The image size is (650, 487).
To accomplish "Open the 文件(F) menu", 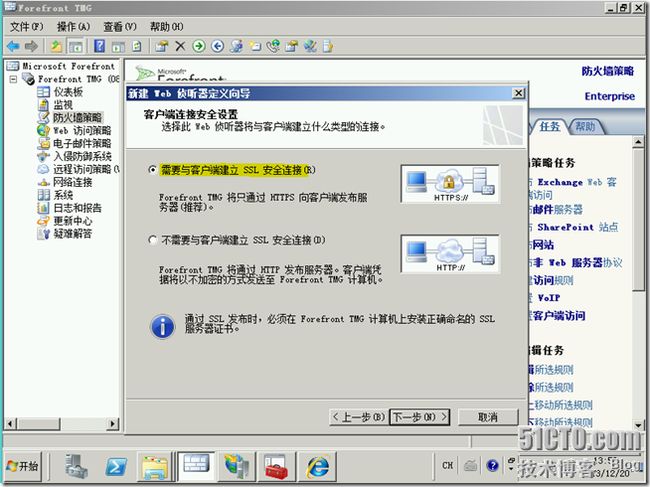I will (x=27, y=27).
